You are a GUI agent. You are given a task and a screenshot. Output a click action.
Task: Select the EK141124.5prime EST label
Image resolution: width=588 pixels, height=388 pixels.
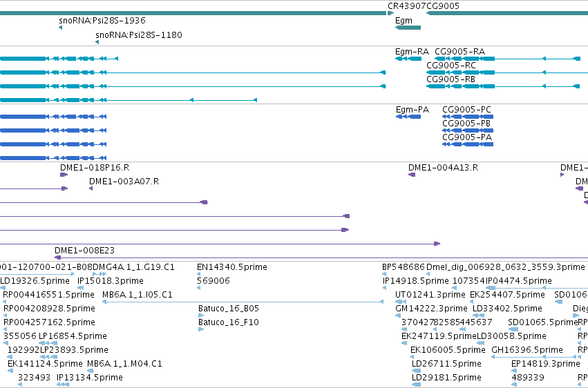[x=45, y=365]
